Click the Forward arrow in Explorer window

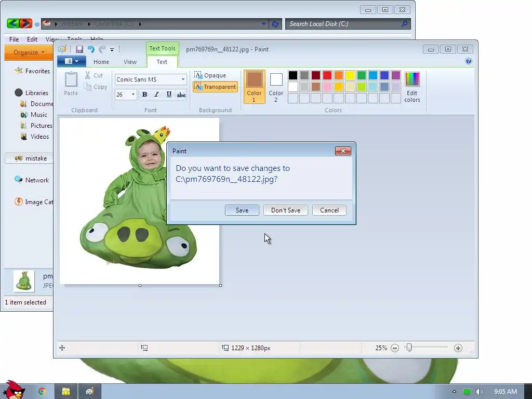[26, 23]
